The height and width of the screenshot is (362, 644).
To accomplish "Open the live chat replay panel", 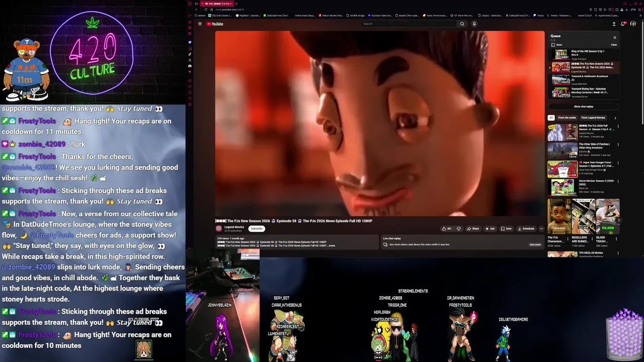I will (x=535, y=244).
